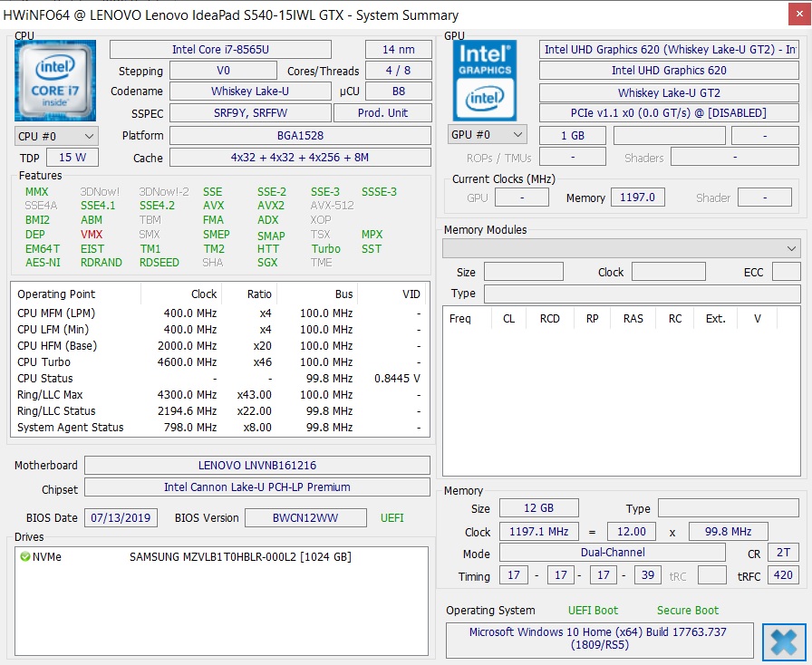Image resolution: width=812 pixels, height=665 pixels.
Task: Click the green check icon beside NVMe
Action: [24, 557]
